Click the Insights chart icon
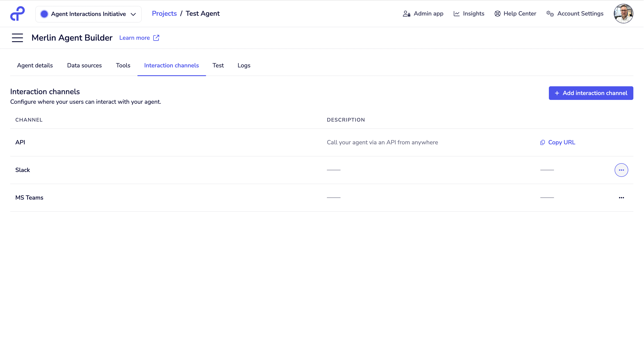 pos(456,13)
